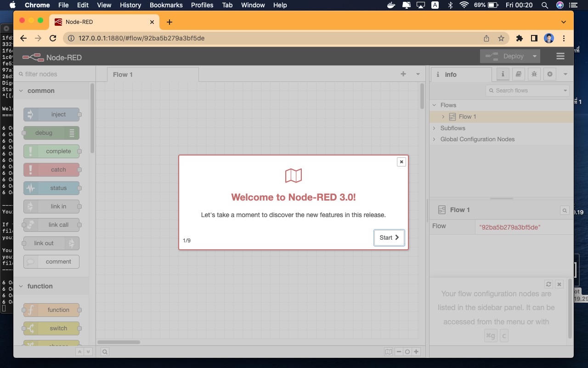Select the comment node in the palette
Image resolution: width=588 pixels, height=368 pixels.
pos(51,262)
